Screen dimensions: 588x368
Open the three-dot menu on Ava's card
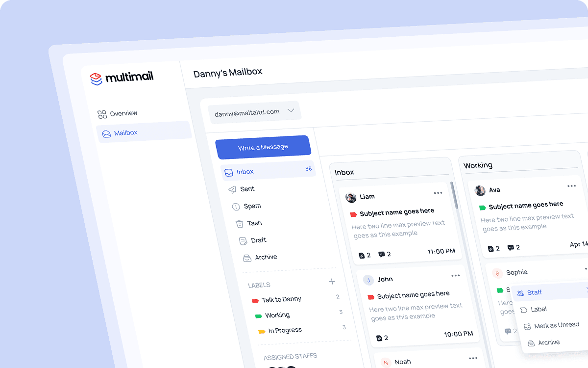click(x=571, y=186)
